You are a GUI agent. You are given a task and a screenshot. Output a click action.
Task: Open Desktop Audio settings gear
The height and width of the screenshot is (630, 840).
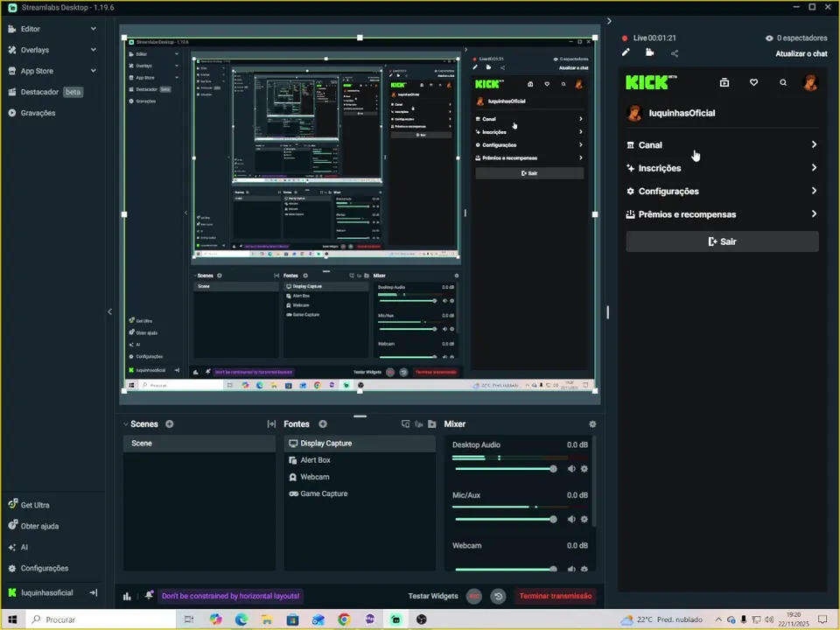(584, 469)
